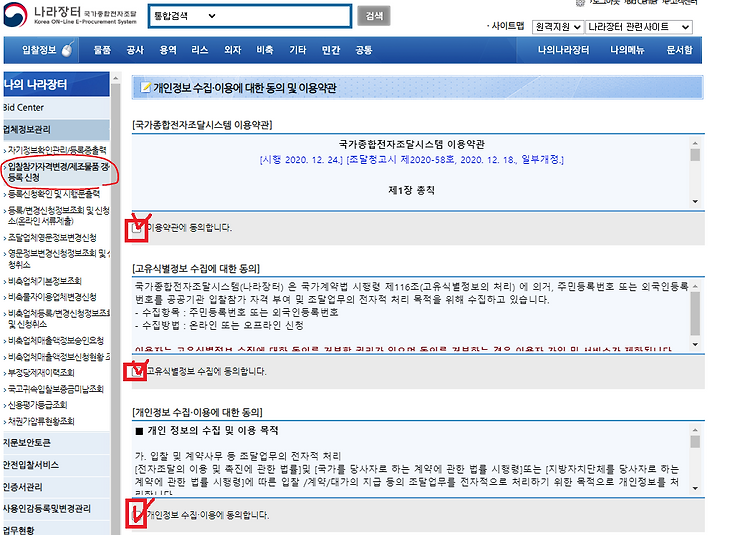Open the 물품 menu item

102,50
